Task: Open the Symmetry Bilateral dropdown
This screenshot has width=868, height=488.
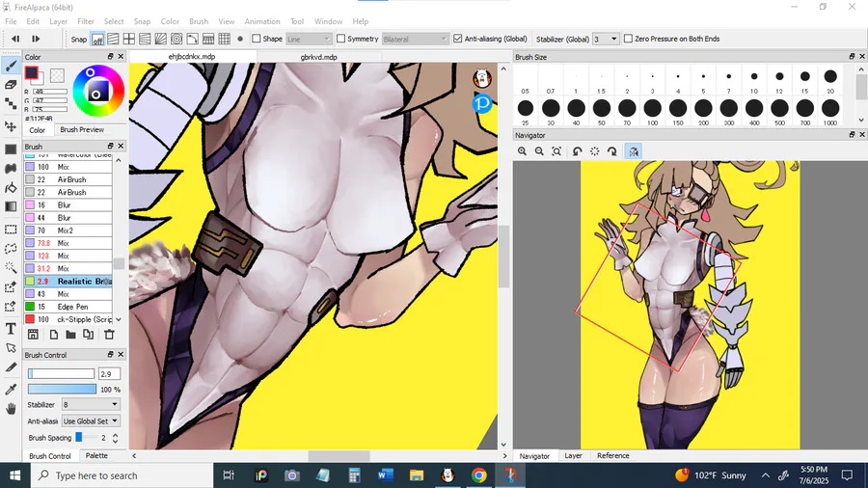Action: 415,40
